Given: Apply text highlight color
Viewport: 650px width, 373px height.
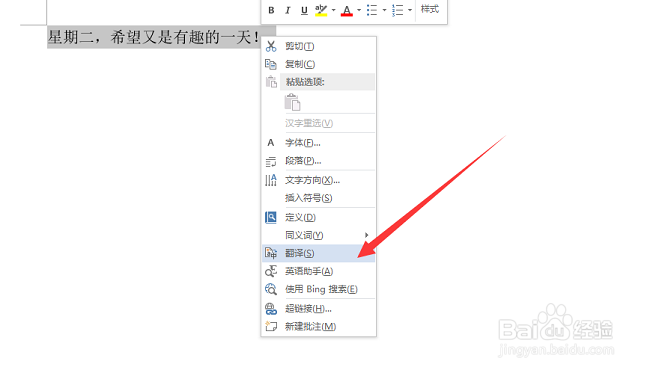Looking at the screenshot, I should coord(321,10).
